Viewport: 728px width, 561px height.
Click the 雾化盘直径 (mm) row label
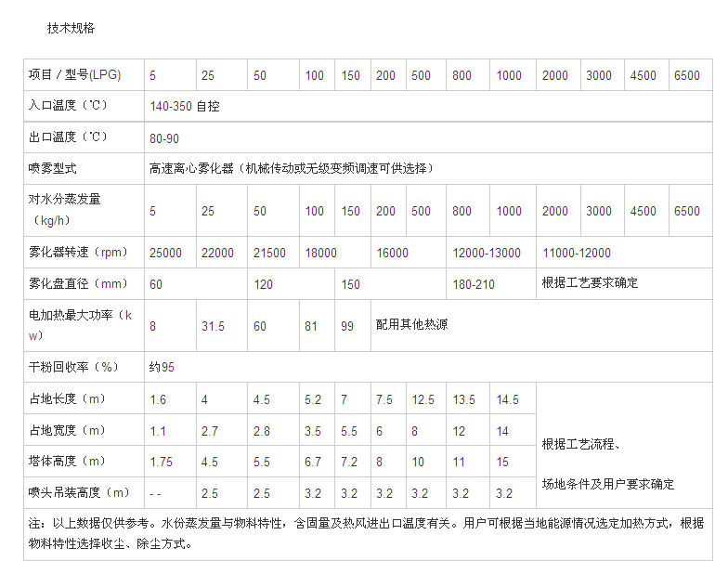[x=78, y=284]
